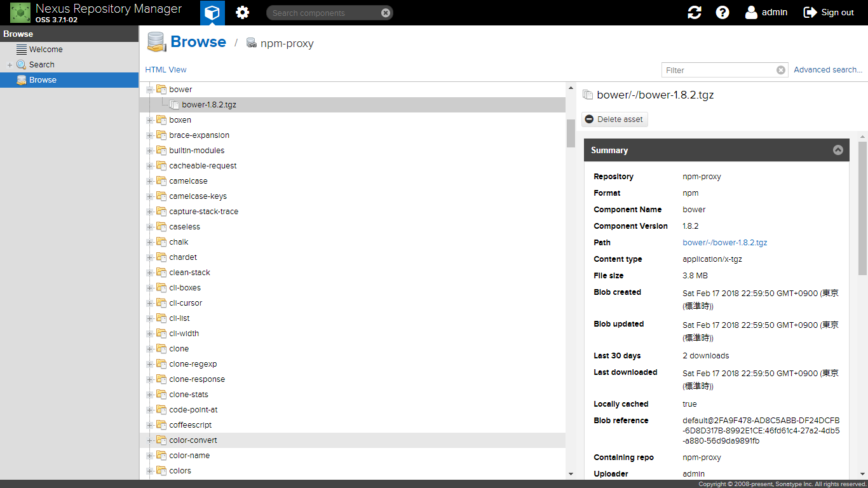Expand the clean-stack tree node
Image resolution: width=868 pixels, height=488 pixels.
(x=151, y=273)
